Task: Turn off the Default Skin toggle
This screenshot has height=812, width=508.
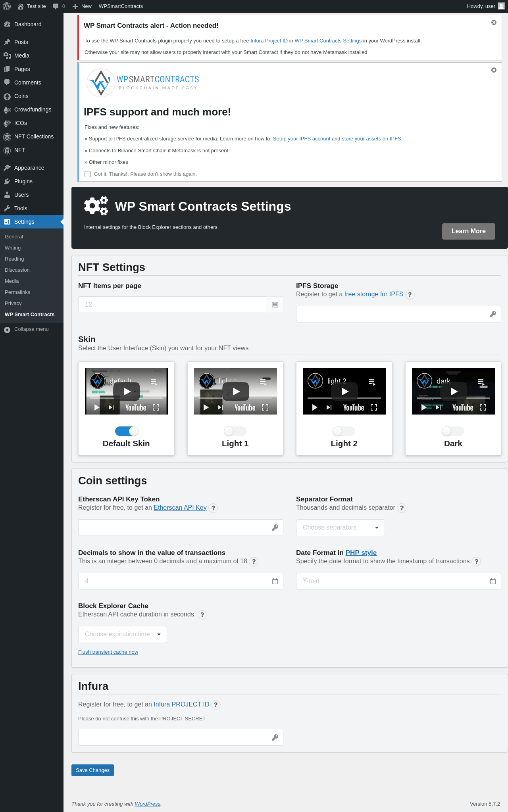Action: pyautogui.click(x=126, y=431)
